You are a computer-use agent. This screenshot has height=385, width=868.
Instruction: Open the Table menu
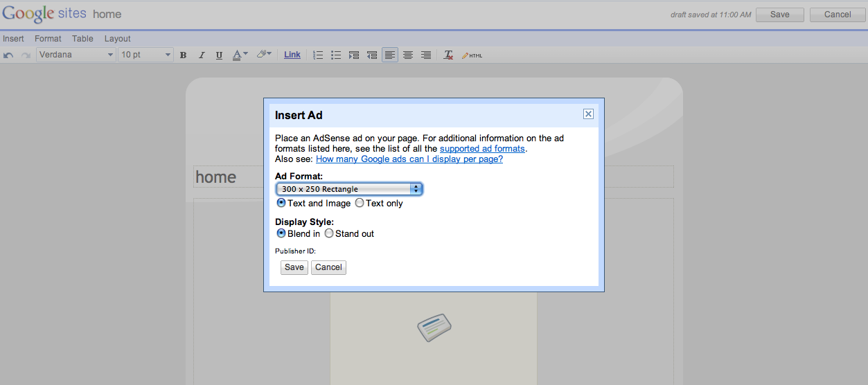[82, 39]
